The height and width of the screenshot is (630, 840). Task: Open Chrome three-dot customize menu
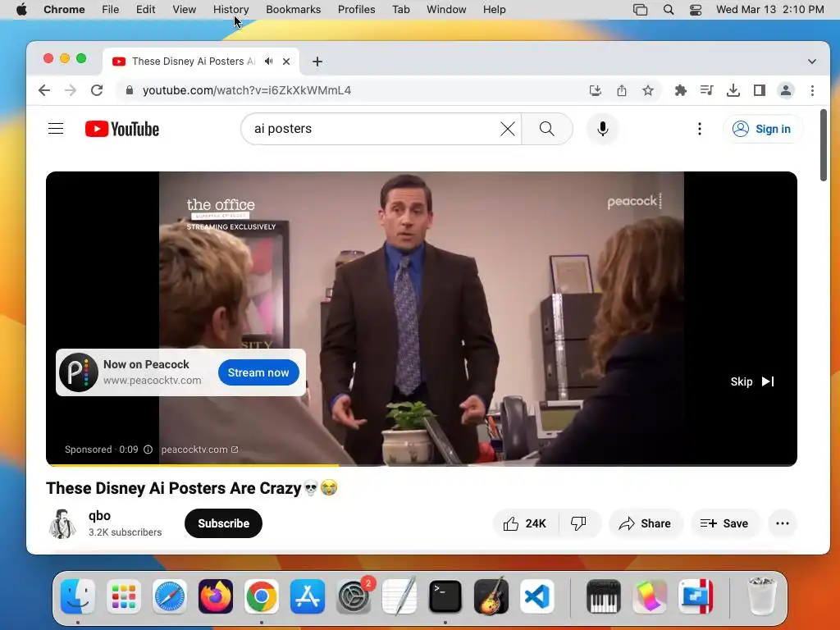coord(812,90)
